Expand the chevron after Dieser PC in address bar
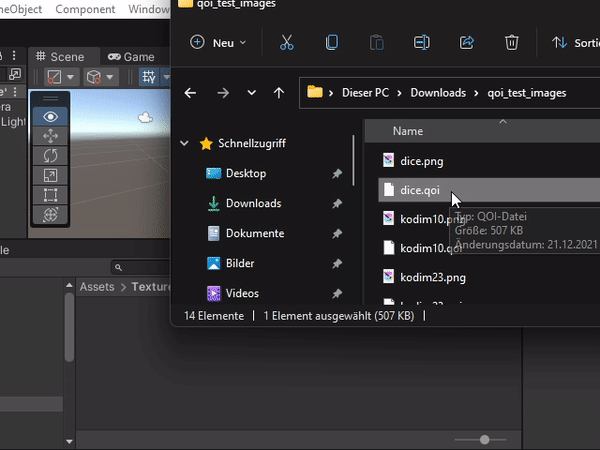This screenshot has height=450, width=600. 399,93
